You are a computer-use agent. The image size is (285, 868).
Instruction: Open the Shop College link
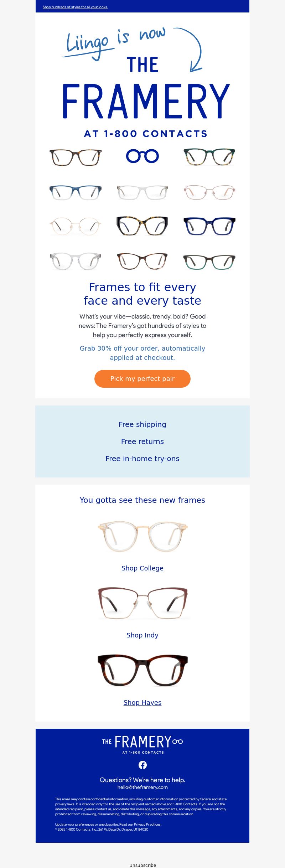pyautogui.click(x=142, y=568)
